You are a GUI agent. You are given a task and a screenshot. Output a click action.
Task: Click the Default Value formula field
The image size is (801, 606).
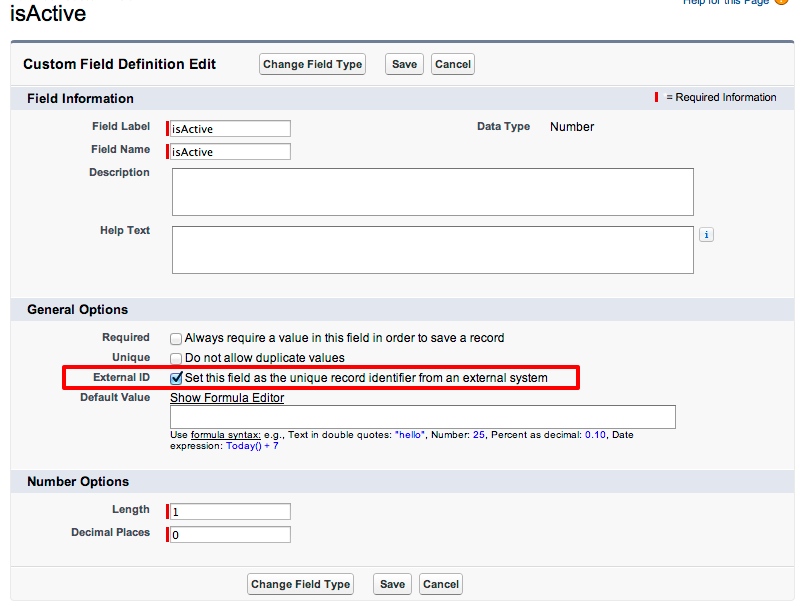pos(422,417)
